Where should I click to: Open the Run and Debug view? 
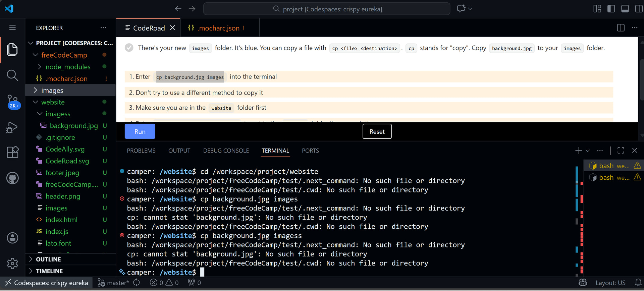[x=12, y=127]
